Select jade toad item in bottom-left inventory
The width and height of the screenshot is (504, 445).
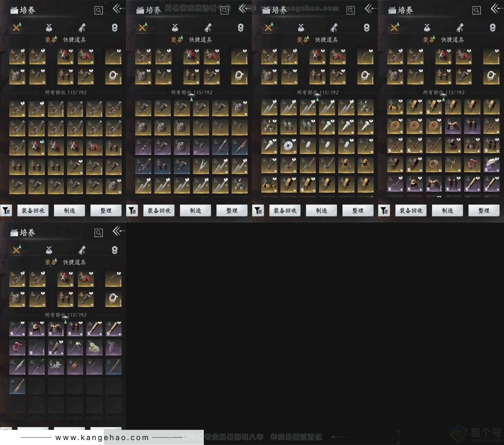coord(94,348)
